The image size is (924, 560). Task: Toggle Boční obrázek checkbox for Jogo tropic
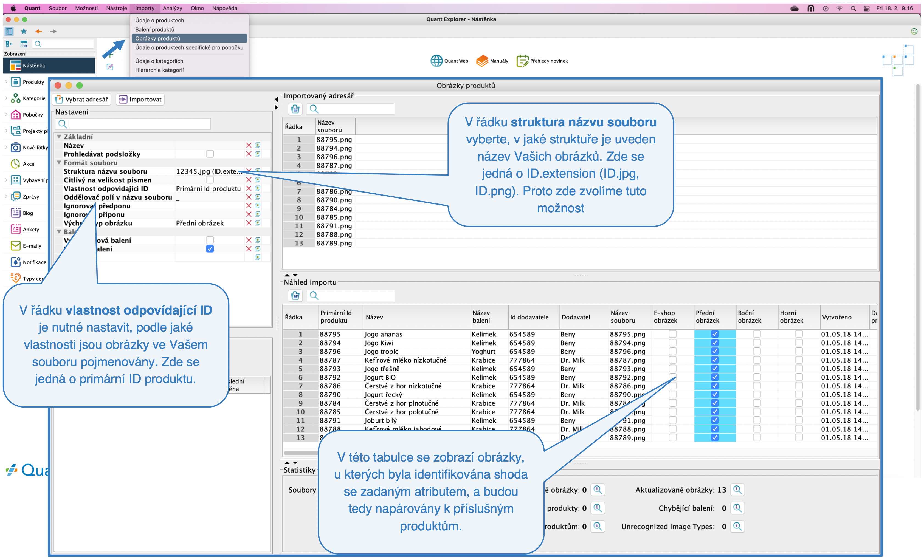click(x=757, y=351)
